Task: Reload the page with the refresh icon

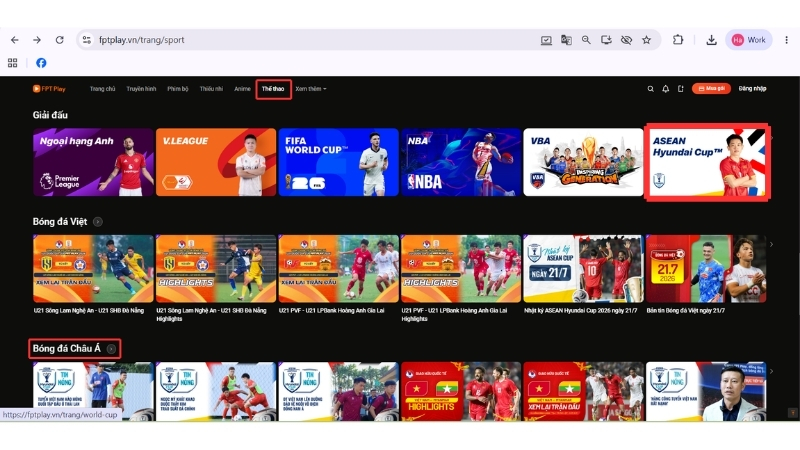Action: coord(60,40)
